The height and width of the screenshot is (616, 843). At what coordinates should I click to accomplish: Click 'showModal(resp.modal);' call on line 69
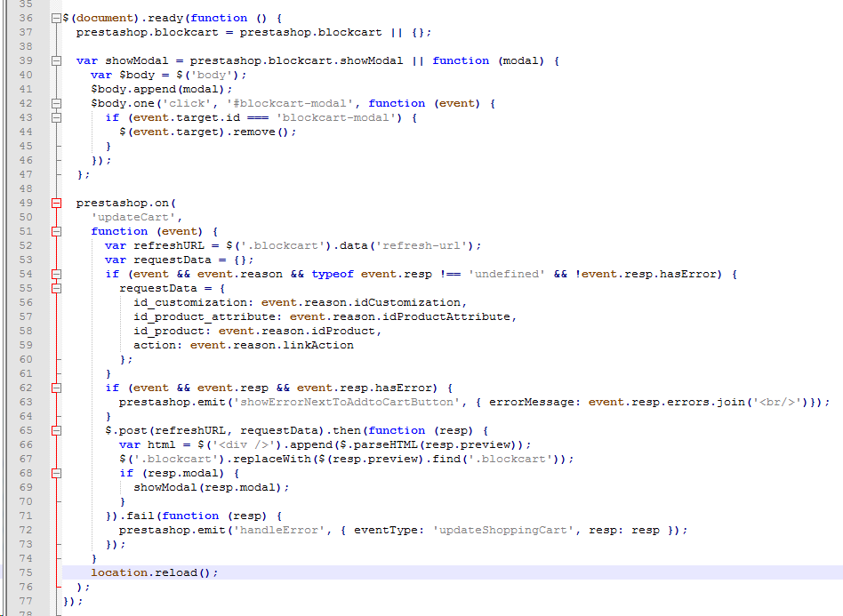click(212, 487)
